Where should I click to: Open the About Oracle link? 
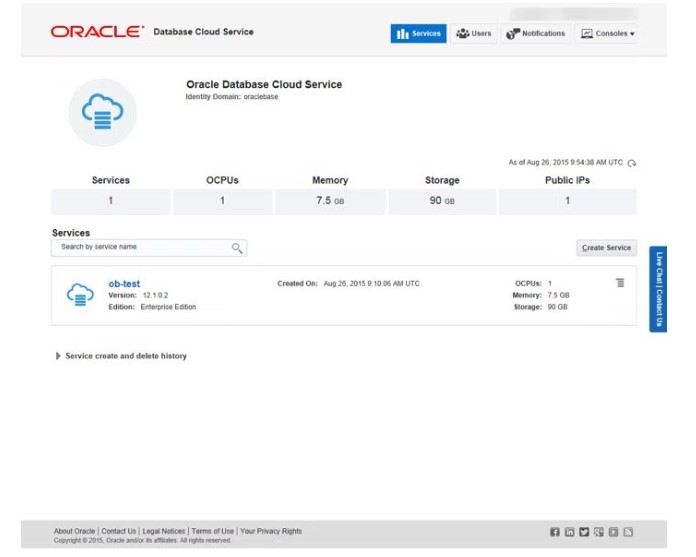click(x=75, y=531)
